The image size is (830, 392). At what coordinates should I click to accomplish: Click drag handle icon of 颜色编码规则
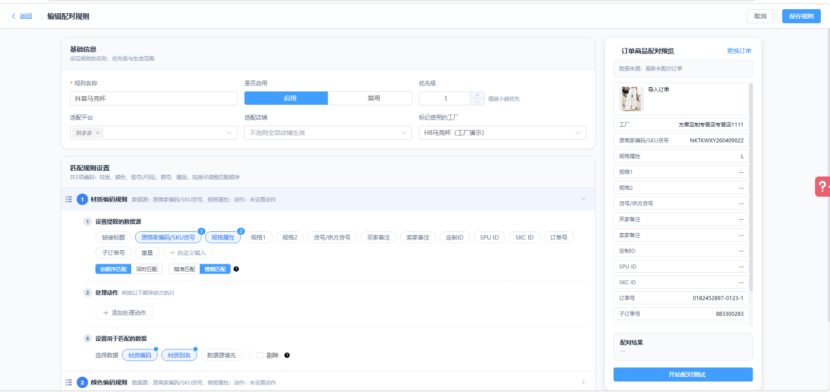[68, 382]
